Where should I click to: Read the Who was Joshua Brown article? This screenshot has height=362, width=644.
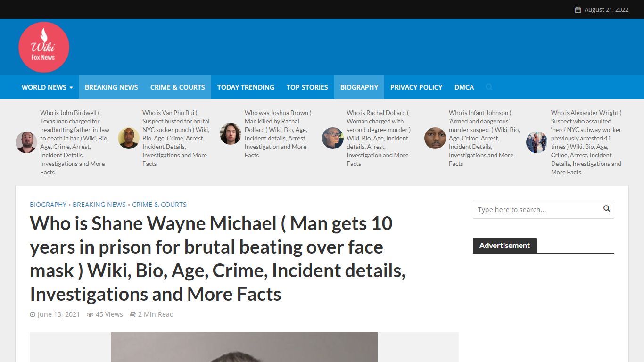pos(279,134)
